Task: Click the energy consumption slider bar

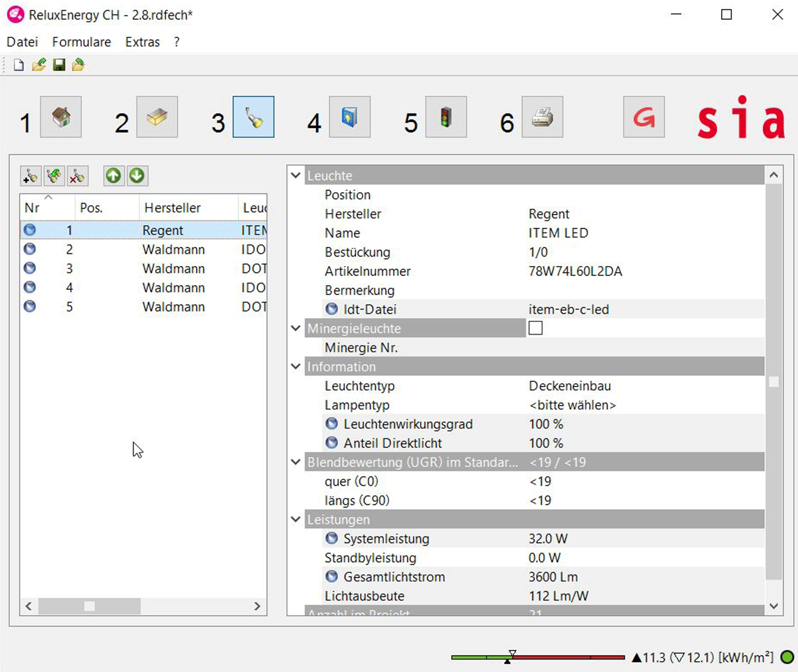Action: click(x=538, y=657)
